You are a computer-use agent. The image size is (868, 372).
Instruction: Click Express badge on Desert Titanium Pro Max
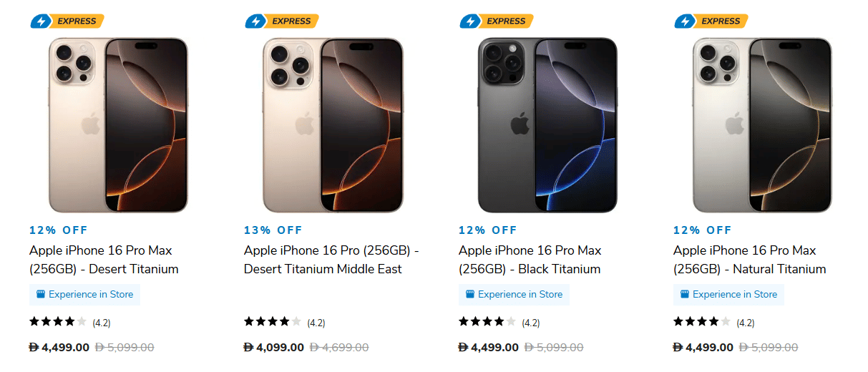(x=67, y=21)
